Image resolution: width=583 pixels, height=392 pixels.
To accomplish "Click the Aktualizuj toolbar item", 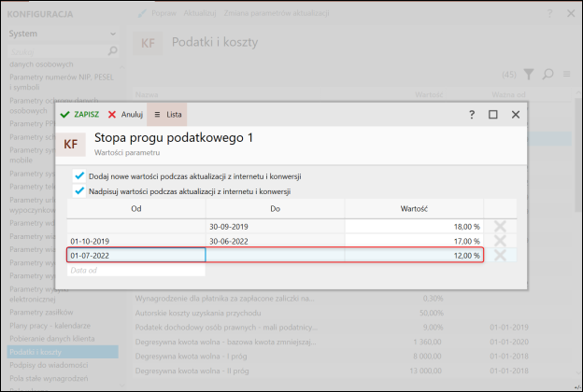I will click(x=200, y=13).
